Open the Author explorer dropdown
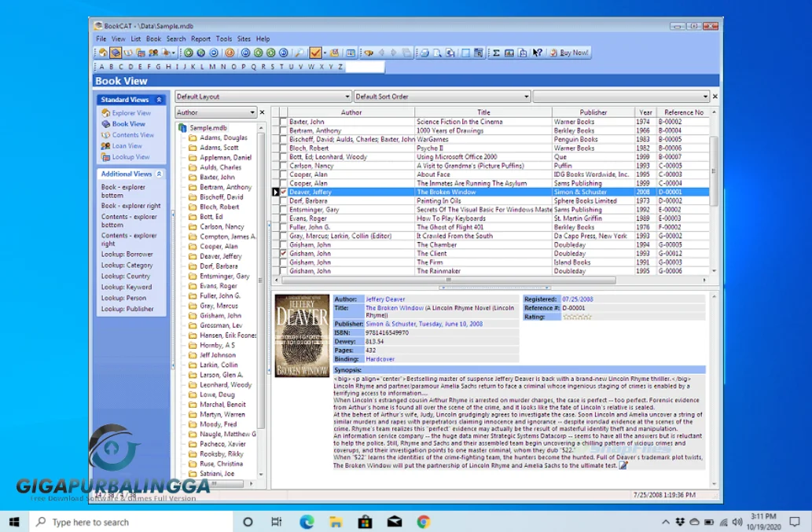Image resolution: width=812 pixels, height=532 pixels. pos(215,112)
